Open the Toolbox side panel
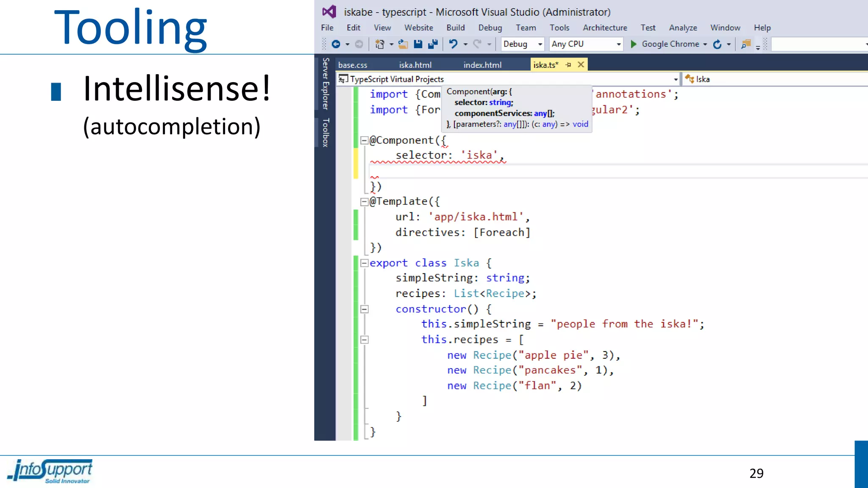868x488 pixels. [x=325, y=133]
